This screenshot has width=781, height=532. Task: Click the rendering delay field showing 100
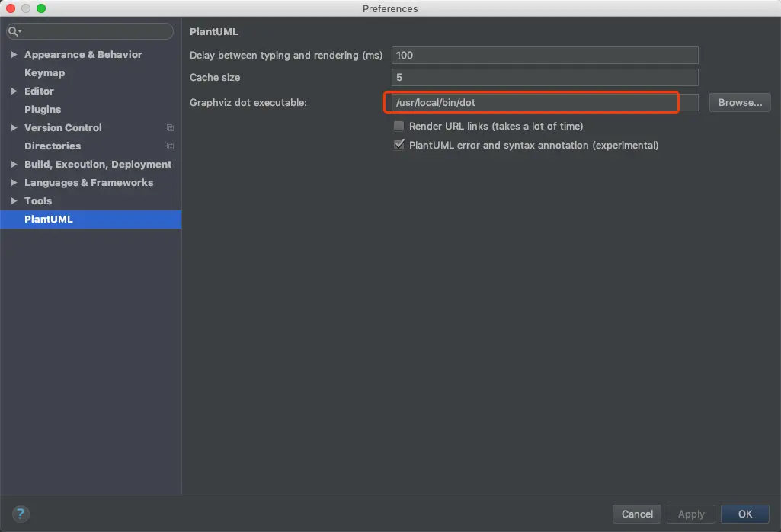[x=545, y=56]
